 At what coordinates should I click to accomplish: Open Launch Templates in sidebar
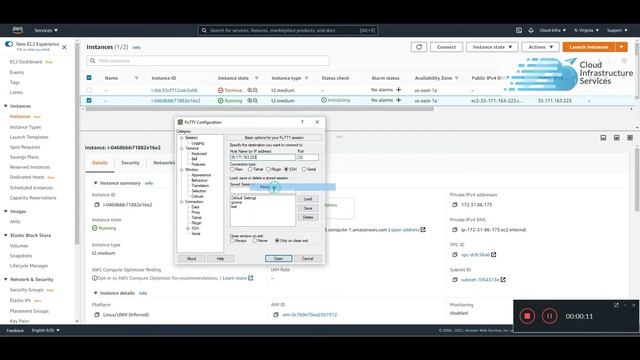[29, 137]
